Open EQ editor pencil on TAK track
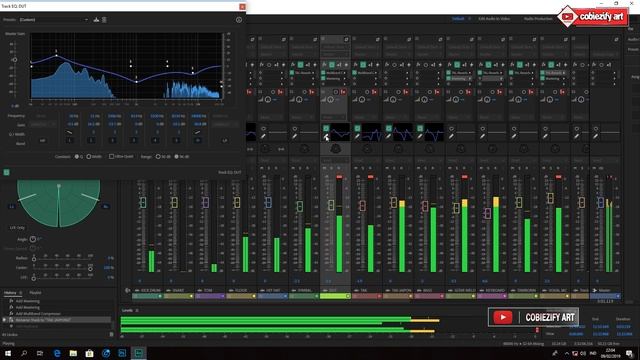This screenshot has width=640, height=360. (357, 137)
